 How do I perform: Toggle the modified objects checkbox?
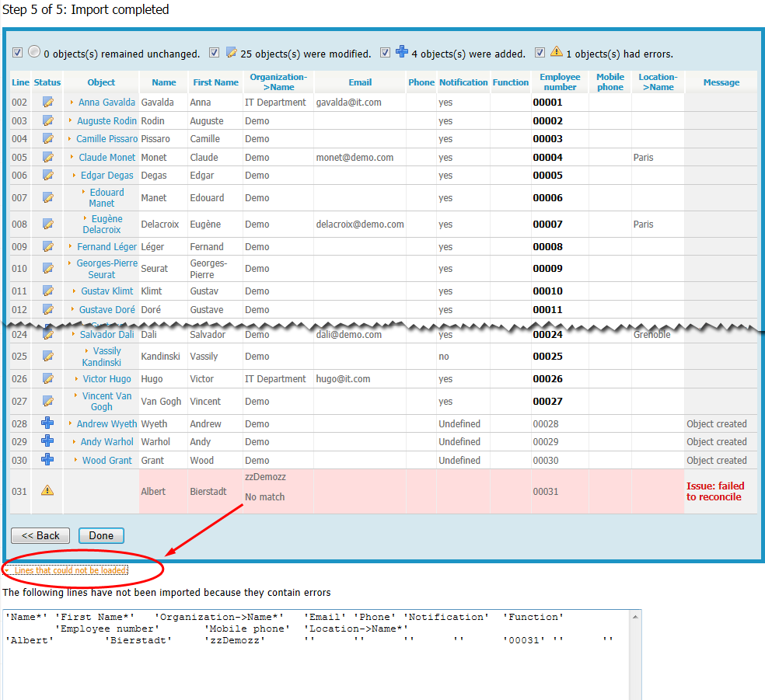pos(215,53)
